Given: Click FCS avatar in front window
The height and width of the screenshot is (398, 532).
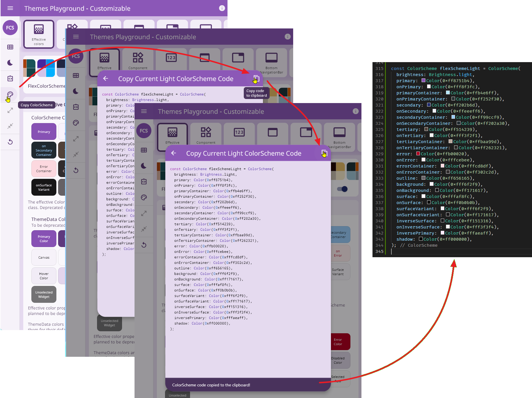Looking at the screenshot, I should tap(144, 131).
